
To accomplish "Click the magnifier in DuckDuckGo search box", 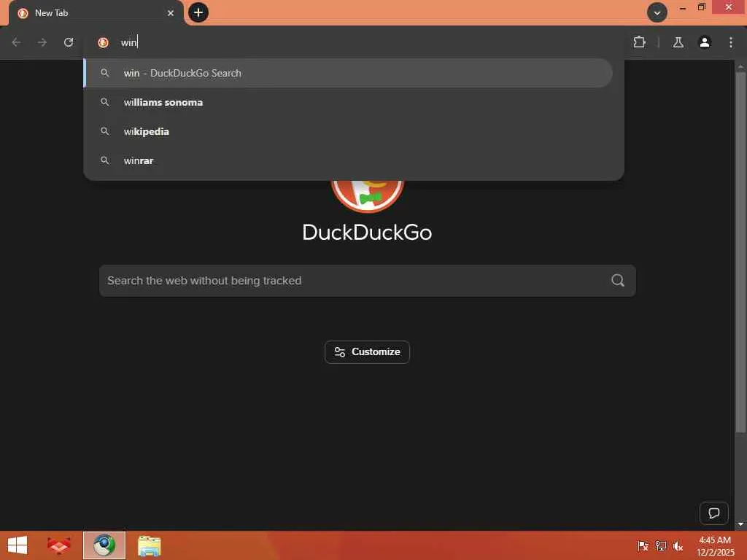I will click(617, 281).
